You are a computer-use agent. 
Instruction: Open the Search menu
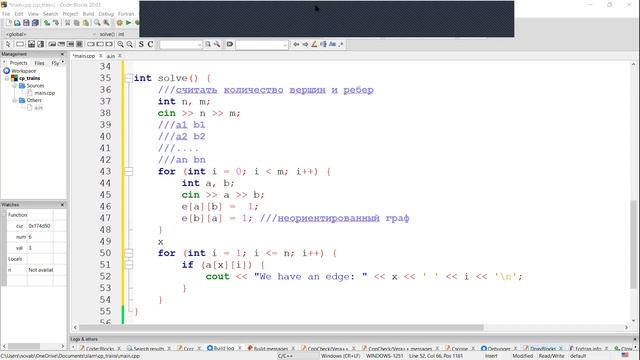click(x=50, y=14)
